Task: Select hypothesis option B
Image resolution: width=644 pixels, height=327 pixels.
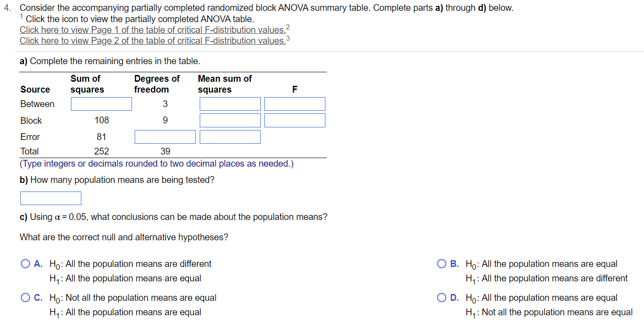Action: pyautogui.click(x=442, y=263)
